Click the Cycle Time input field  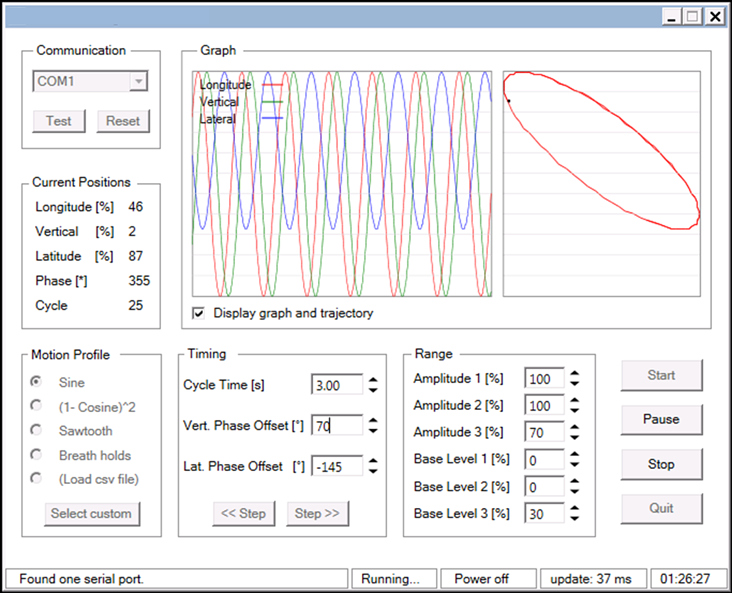click(x=335, y=385)
